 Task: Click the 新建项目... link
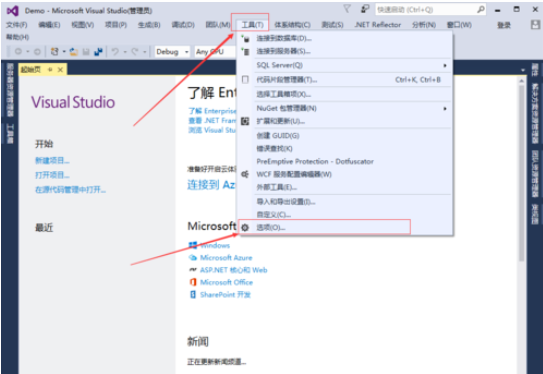(x=52, y=160)
